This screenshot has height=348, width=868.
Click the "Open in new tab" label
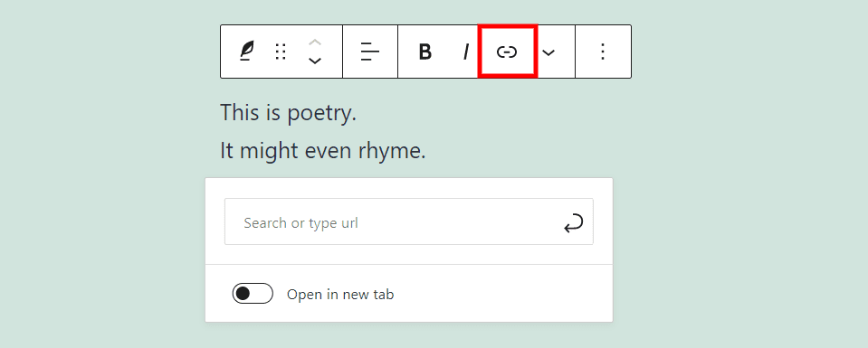point(340,295)
